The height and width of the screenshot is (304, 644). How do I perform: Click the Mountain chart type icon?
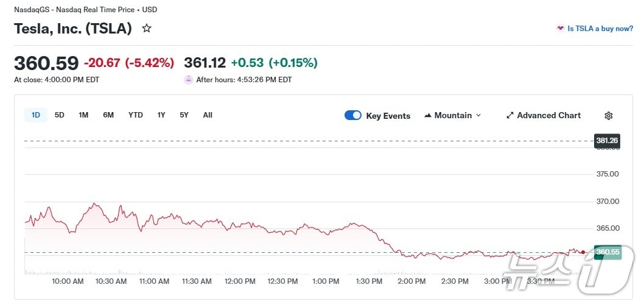(x=428, y=116)
